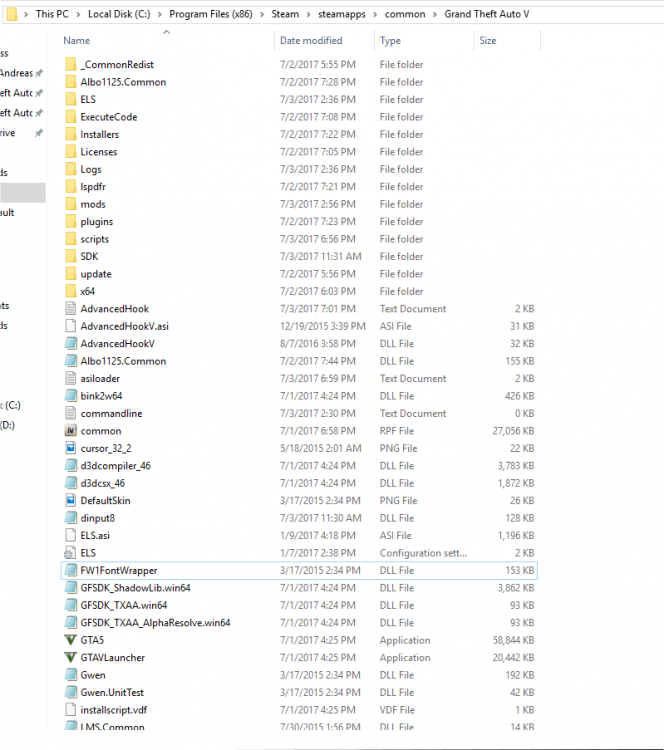The image size is (664, 750).
Task: Expand the chevron before This PC
Action: click(26, 14)
